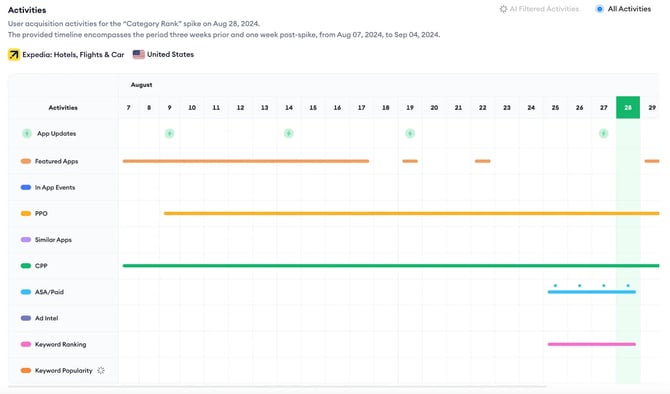Image resolution: width=670 pixels, height=394 pixels.
Task: Click the Keyword Ranking pink legend swatch
Action: 26,344
